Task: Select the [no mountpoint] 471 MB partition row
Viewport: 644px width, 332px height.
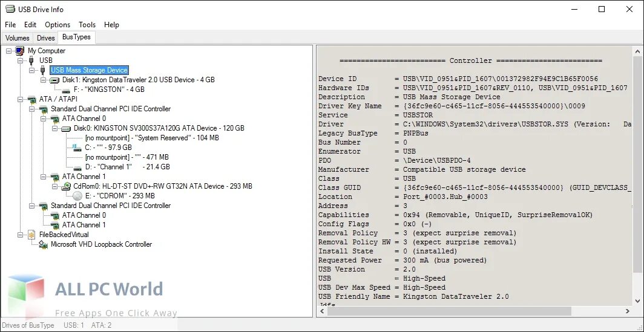Action: click(127, 157)
